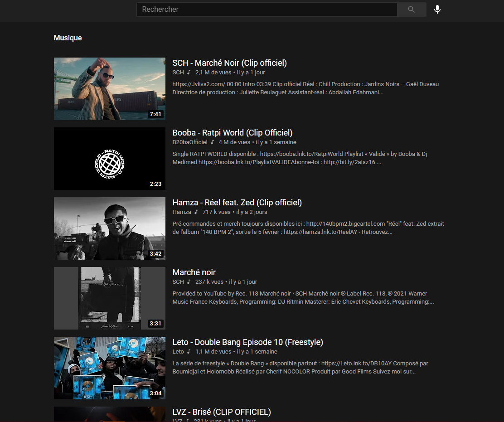
Task: Click the description starting with Provided to YouTube by Rec. 118
Action: point(303,297)
